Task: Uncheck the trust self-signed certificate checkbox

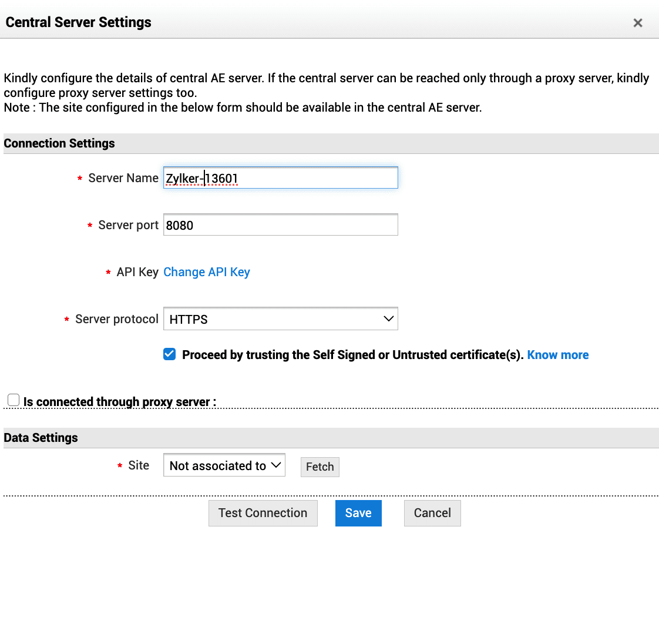Action: click(x=170, y=354)
